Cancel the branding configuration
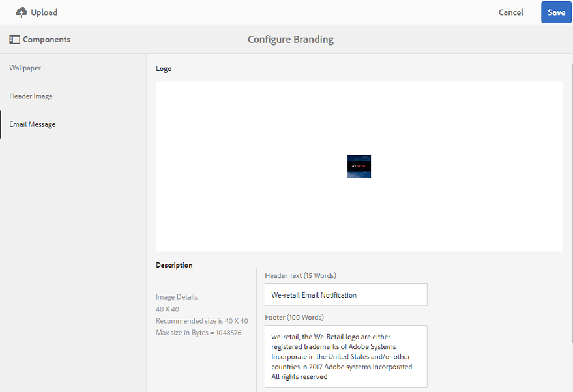The width and height of the screenshot is (573, 392). click(511, 12)
